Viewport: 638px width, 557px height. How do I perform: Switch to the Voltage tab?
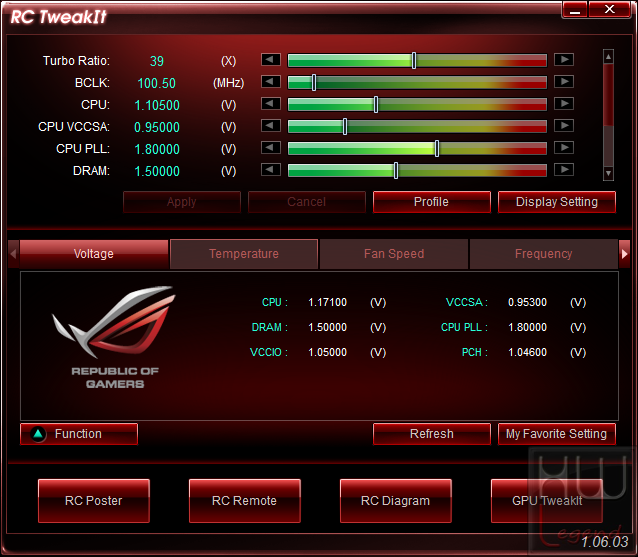pos(94,254)
